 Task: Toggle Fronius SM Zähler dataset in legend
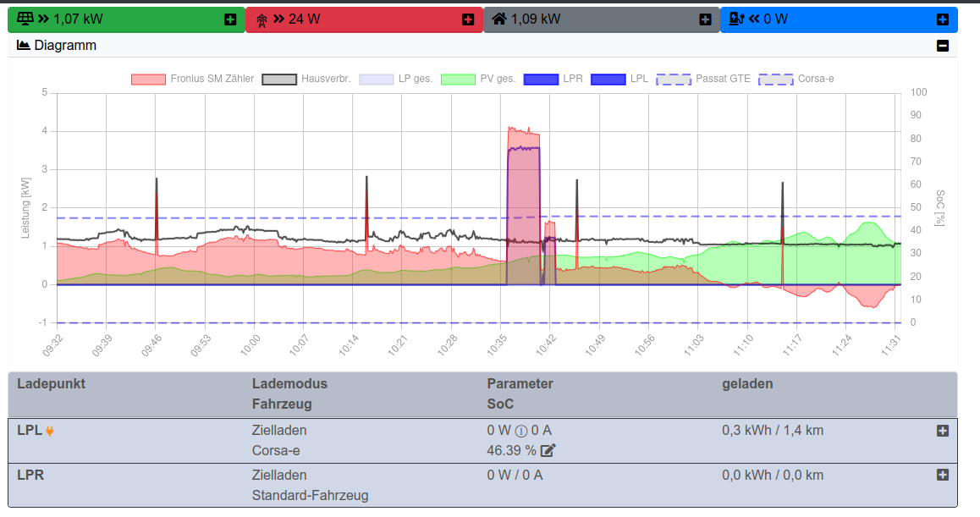(148, 79)
